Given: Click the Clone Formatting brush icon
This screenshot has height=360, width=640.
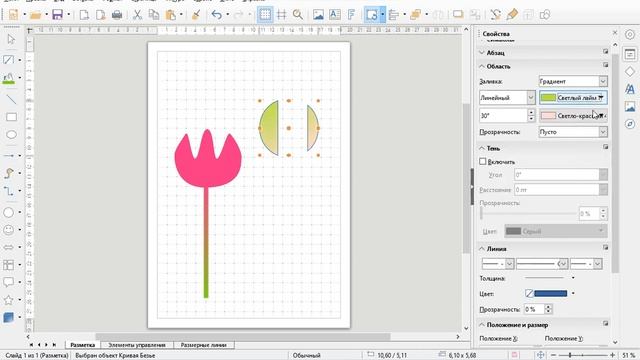Looking at the screenshot, I should 196,15.
